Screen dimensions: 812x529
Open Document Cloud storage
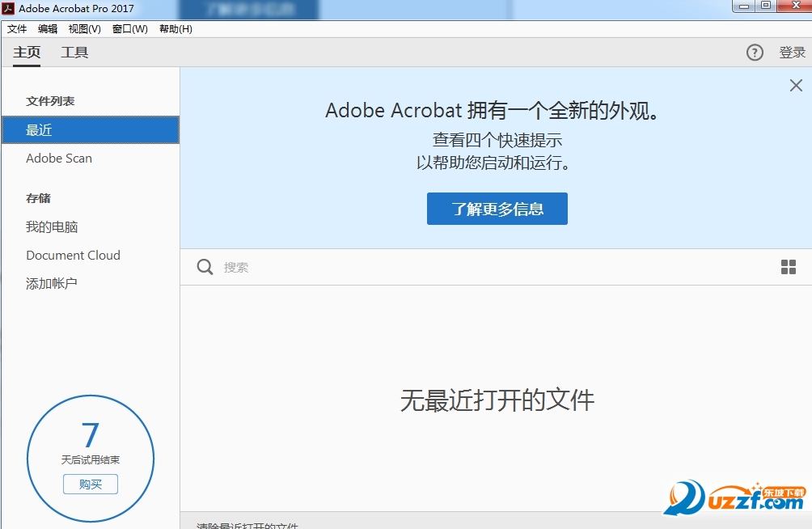(x=73, y=256)
